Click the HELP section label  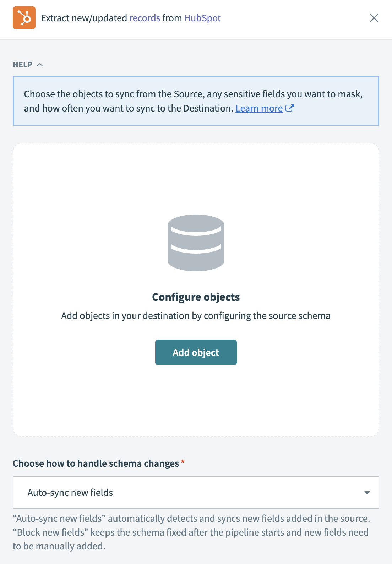pos(23,65)
